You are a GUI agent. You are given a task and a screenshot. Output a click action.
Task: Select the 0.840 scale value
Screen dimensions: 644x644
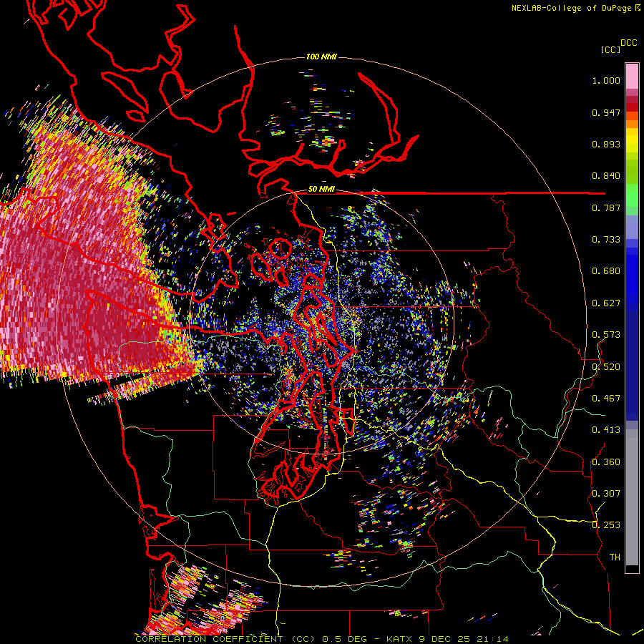coord(606,176)
